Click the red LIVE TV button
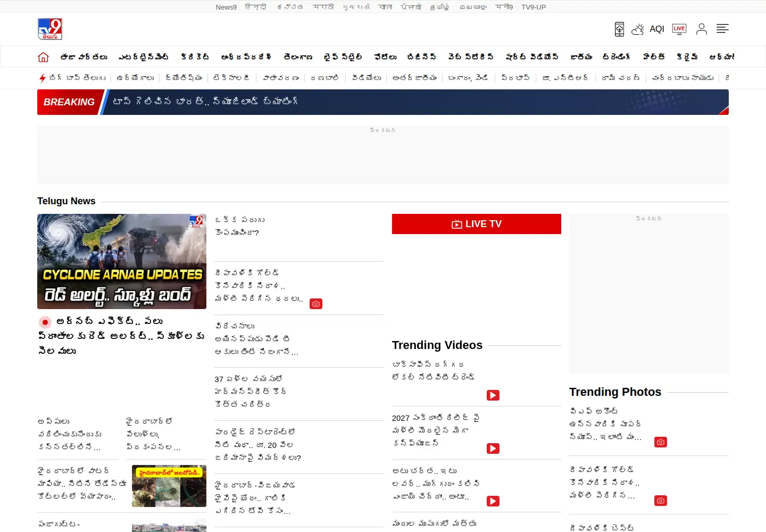 (x=477, y=224)
